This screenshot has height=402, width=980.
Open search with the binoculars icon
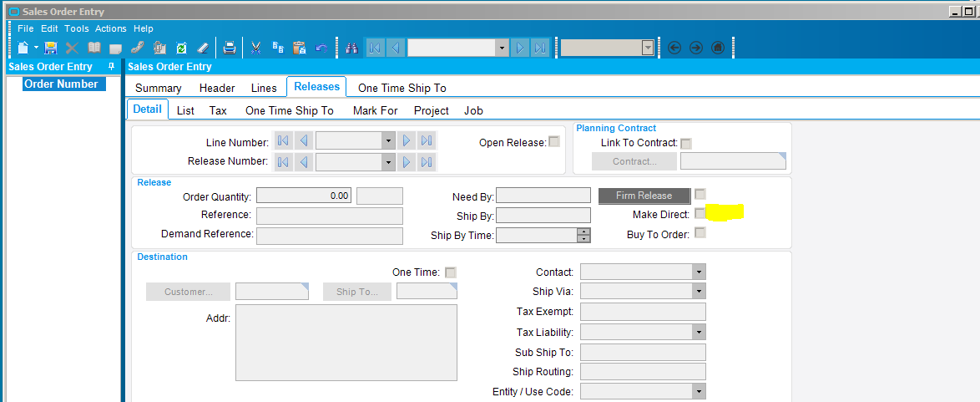pyautogui.click(x=351, y=48)
